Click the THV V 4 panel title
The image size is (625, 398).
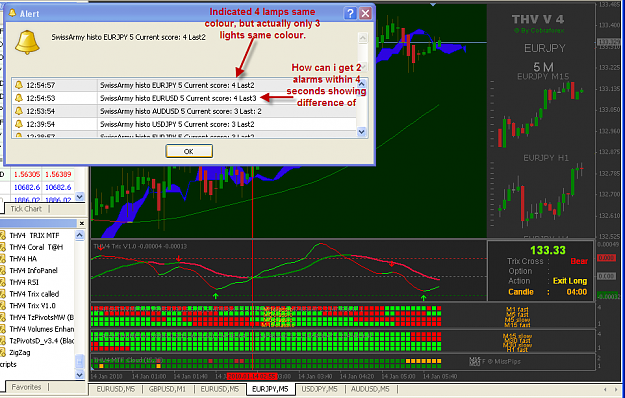538,19
